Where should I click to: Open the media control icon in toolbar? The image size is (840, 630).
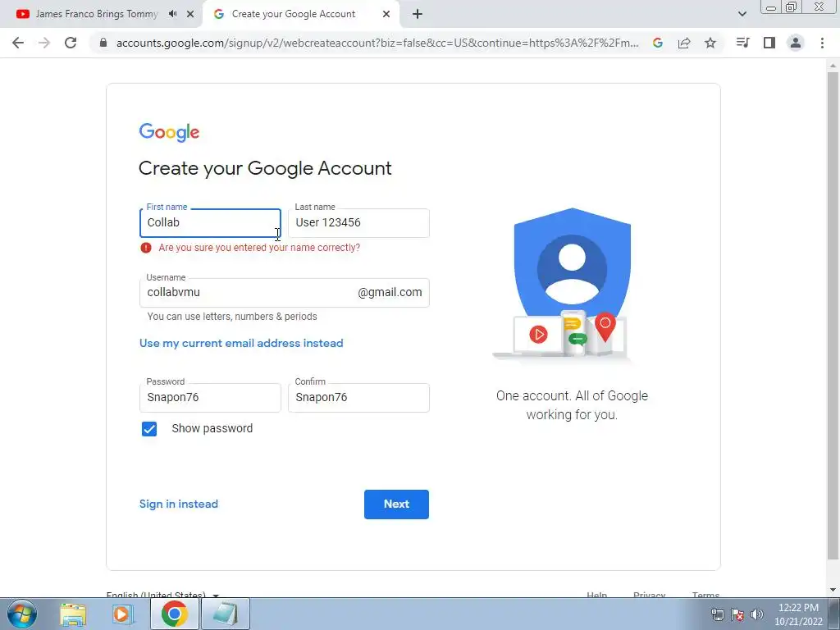coord(742,43)
